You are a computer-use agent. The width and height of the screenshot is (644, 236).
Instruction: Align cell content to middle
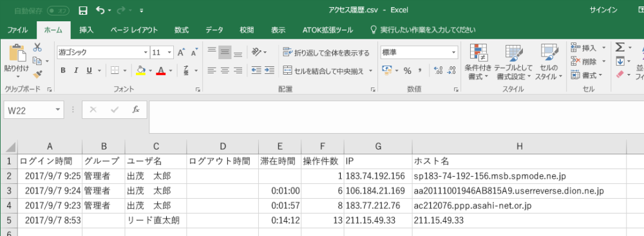(225, 52)
